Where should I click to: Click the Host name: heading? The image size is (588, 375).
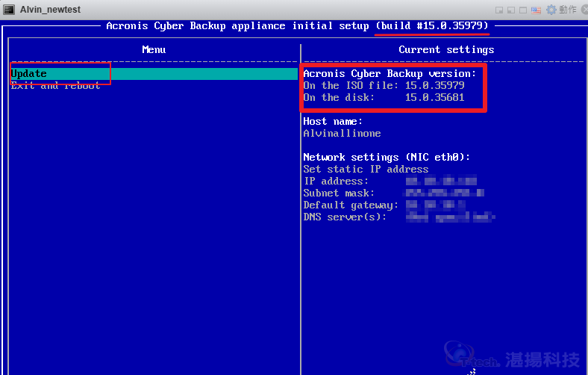(333, 121)
